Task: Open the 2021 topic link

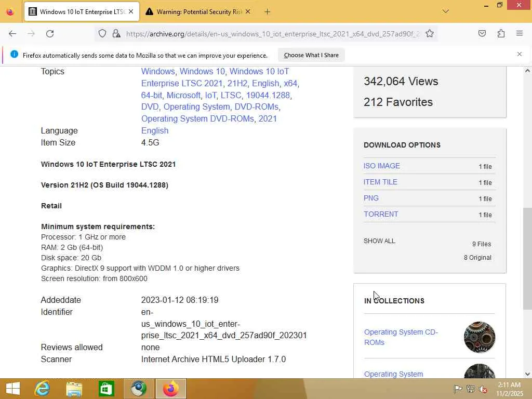Action: (268, 119)
